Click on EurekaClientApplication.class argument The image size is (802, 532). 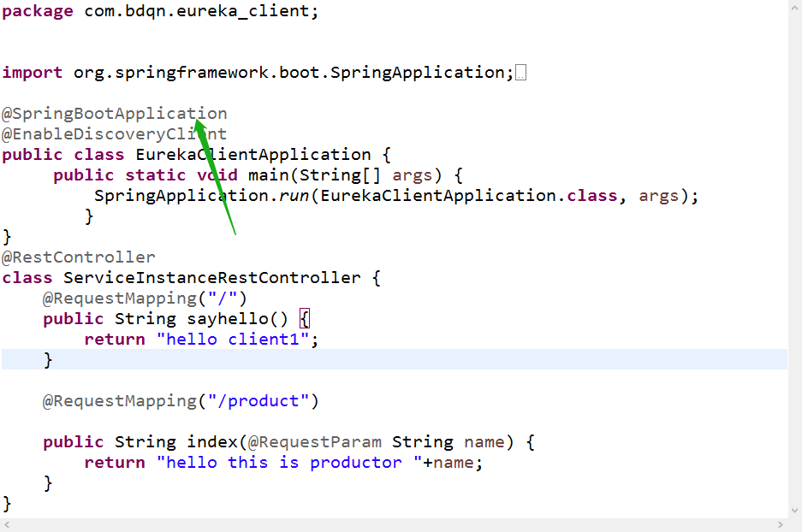point(469,196)
